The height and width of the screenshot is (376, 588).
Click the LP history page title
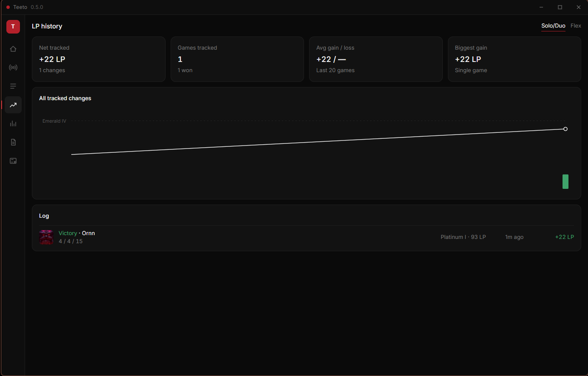tap(47, 26)
